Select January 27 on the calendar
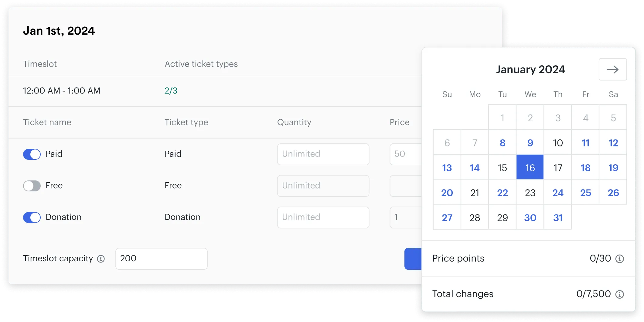The height and width of the screenshot is (322, 644). click(447, 218)
